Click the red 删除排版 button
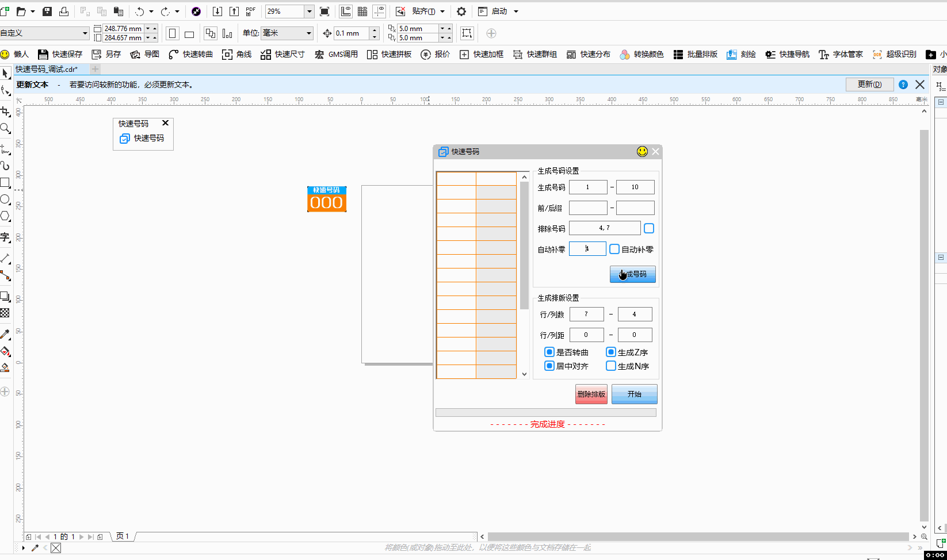 pos(591,394)
